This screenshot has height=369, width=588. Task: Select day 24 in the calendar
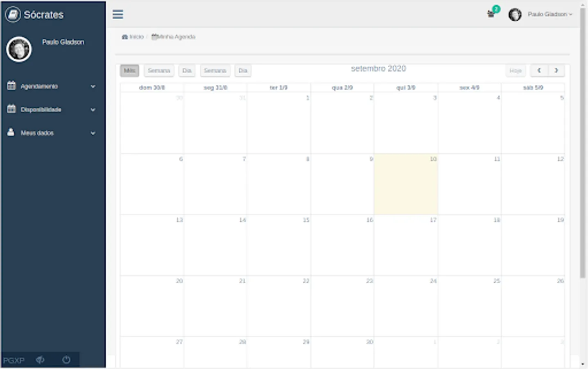[406, 306]
